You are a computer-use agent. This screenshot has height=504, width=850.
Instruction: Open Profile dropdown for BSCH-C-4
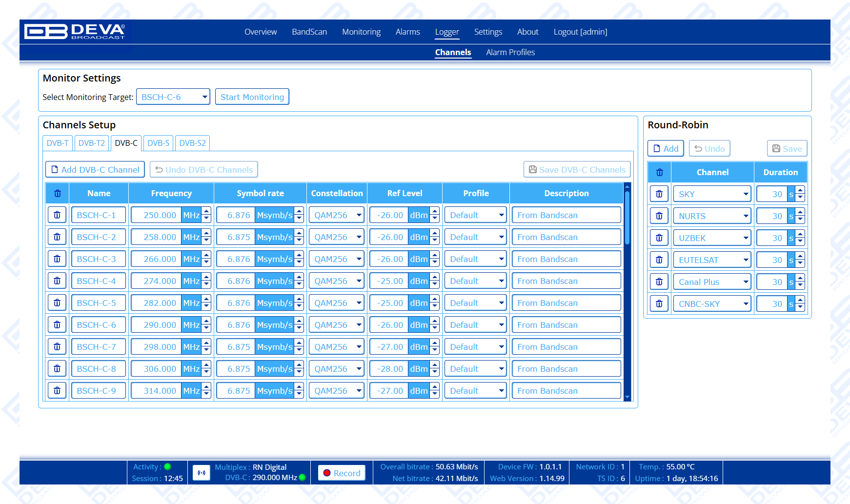[476, 281]
